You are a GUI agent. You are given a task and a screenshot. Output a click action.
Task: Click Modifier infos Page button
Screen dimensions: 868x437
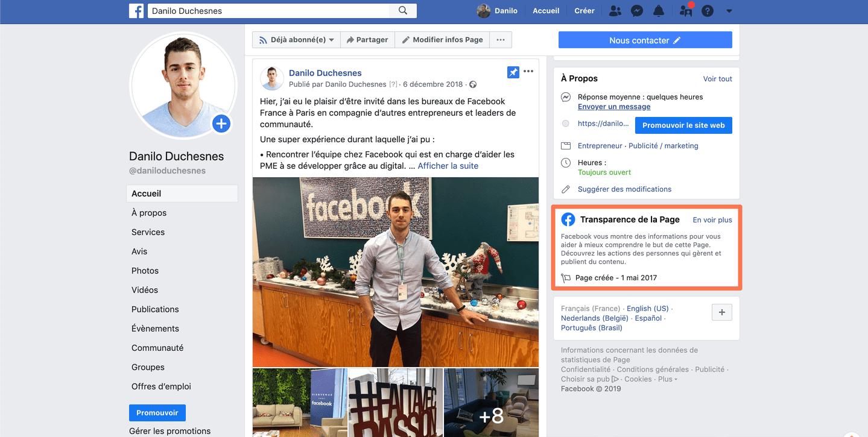(442, 40)
